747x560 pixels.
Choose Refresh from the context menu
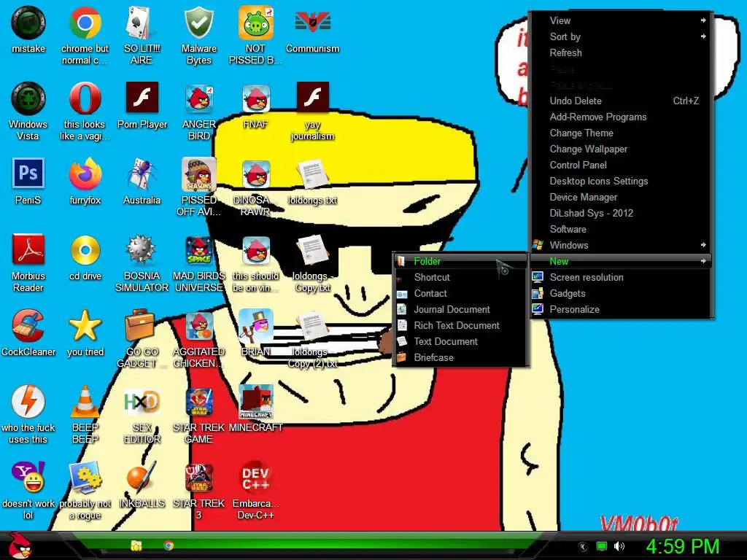pyautogui.click(x=622, y=52)
